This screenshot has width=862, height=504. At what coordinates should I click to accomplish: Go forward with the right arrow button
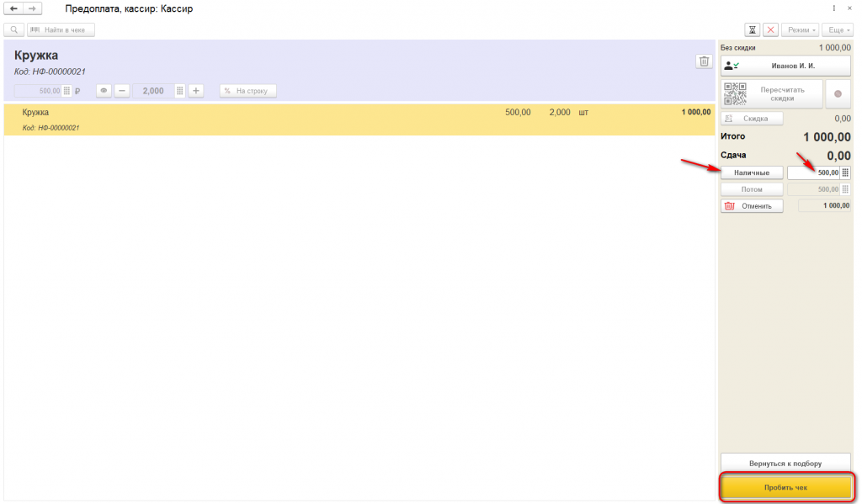point(33,8)
